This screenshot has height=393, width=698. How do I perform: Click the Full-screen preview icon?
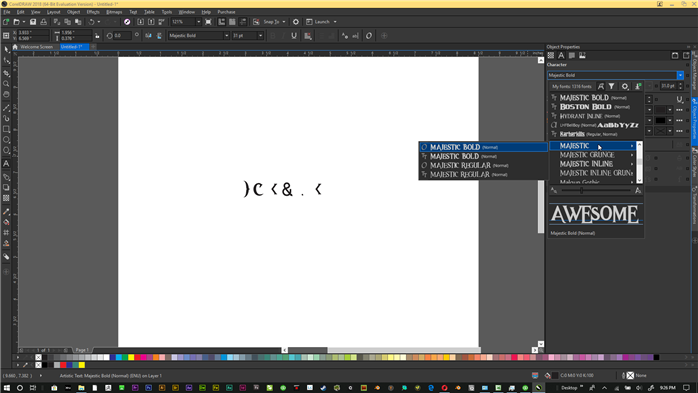click(208, 22)
